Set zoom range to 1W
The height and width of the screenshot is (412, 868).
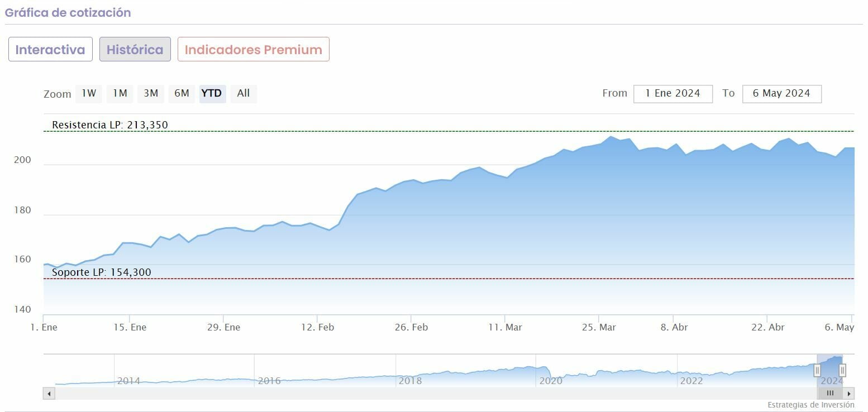click(x=89, y=93)
